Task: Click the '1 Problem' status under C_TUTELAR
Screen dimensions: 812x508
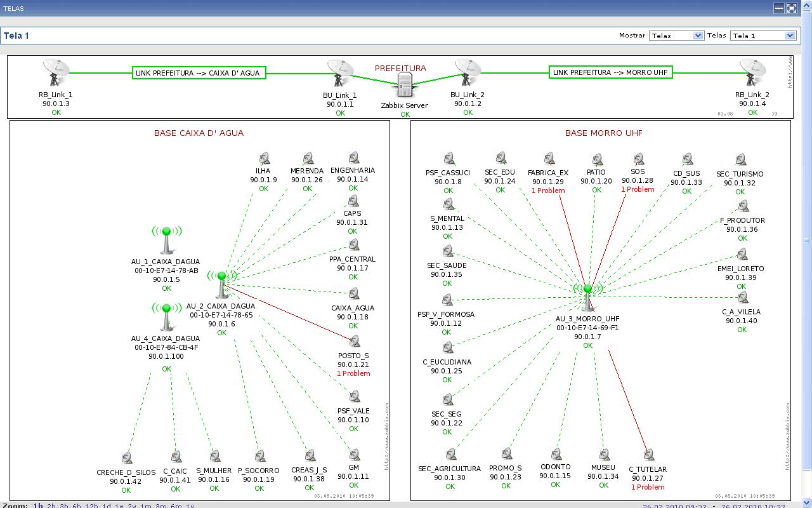Action: click(648, 487)
